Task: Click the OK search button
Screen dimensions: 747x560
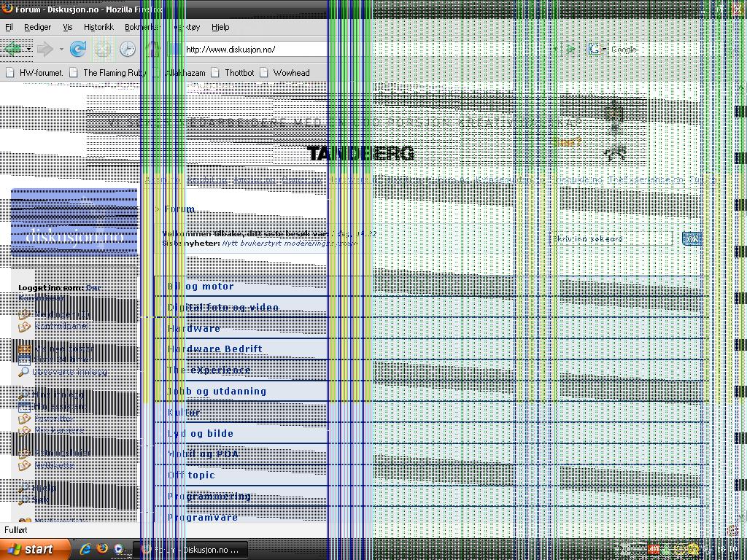Action: [x=692, y=239]
